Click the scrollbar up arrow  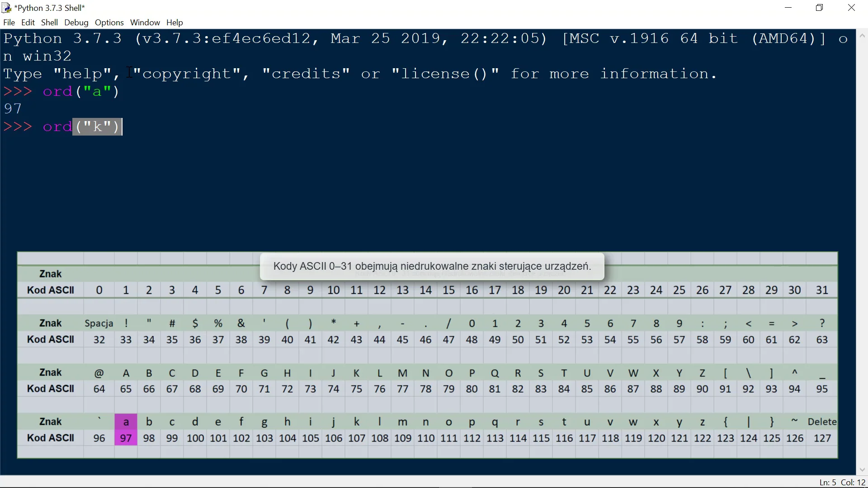(x=862, y=36)
